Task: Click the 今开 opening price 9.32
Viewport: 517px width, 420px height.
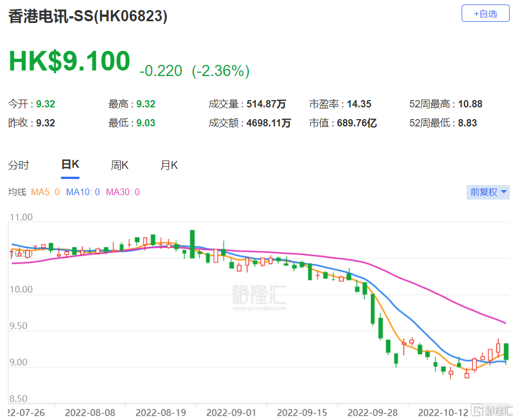Action: pyautogui.click(x=45, y=104)
